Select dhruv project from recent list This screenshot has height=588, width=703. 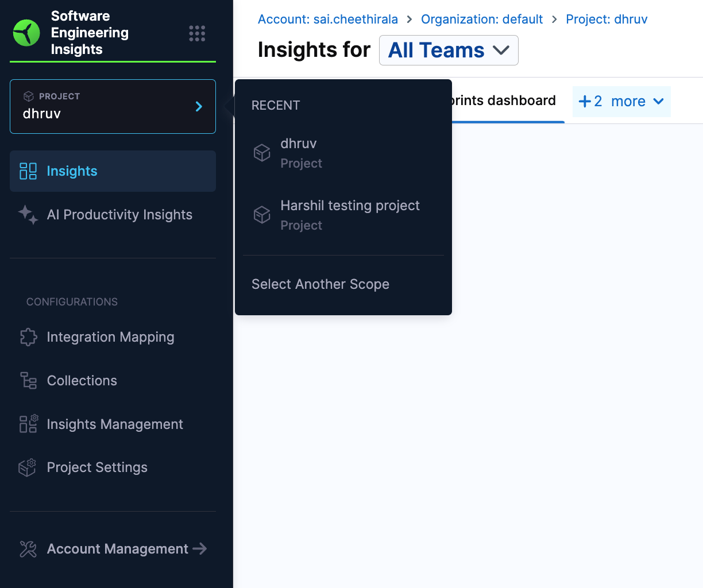click(299, 153)
